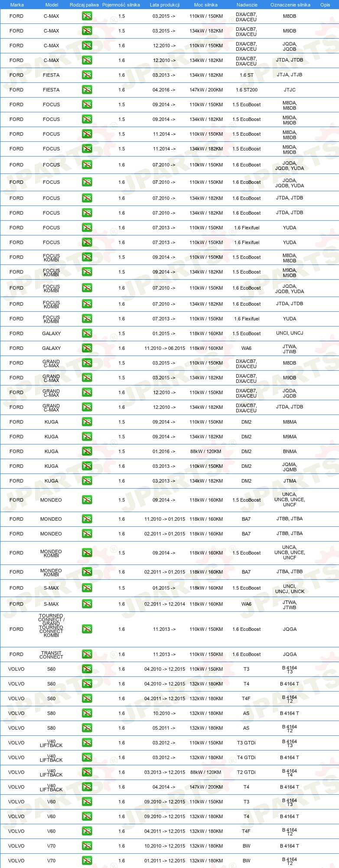This screenshot has width=339, height=868.
Task: Click fuel icon in Volvo S60 T3 row
Action: [x=87, y=669]
